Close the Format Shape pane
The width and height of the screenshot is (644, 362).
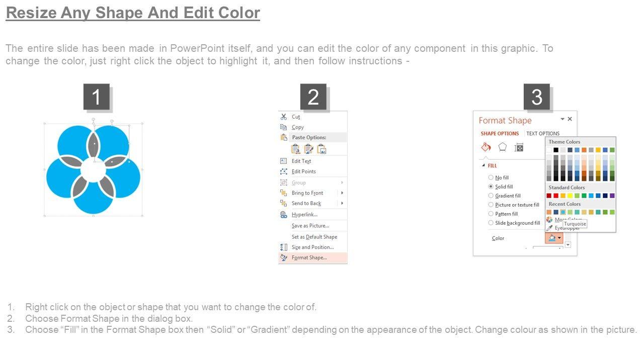point(570,119)
